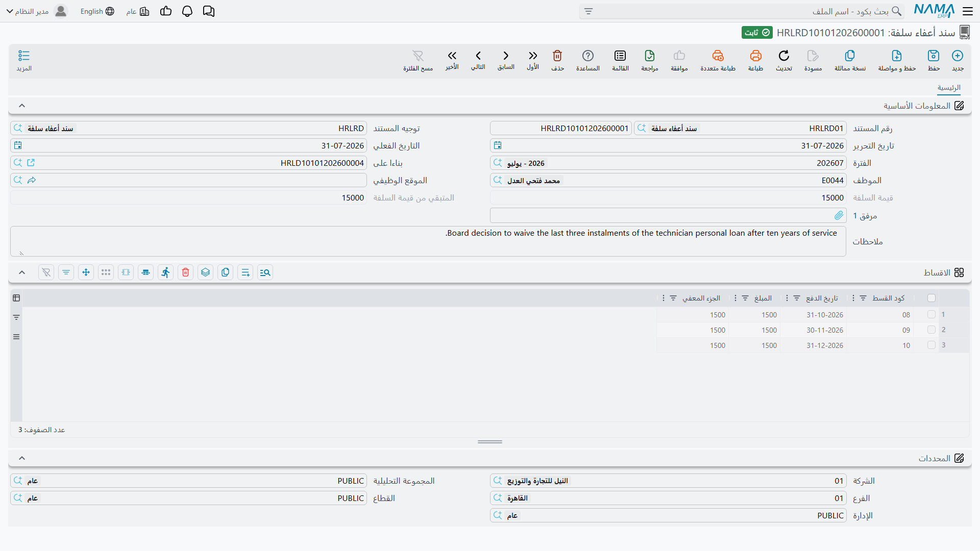Collapse the الاقساط section

(x=22, y=272)
